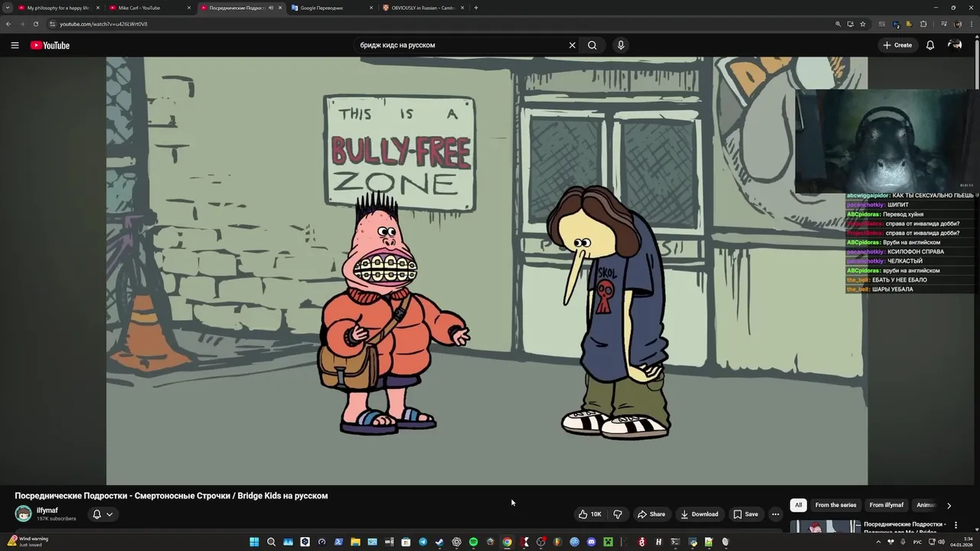Image resolution: width=980 pixels, height=551 pixels.
Task: Click the magnifier search button on YouTube
Action: pos(592,45)
